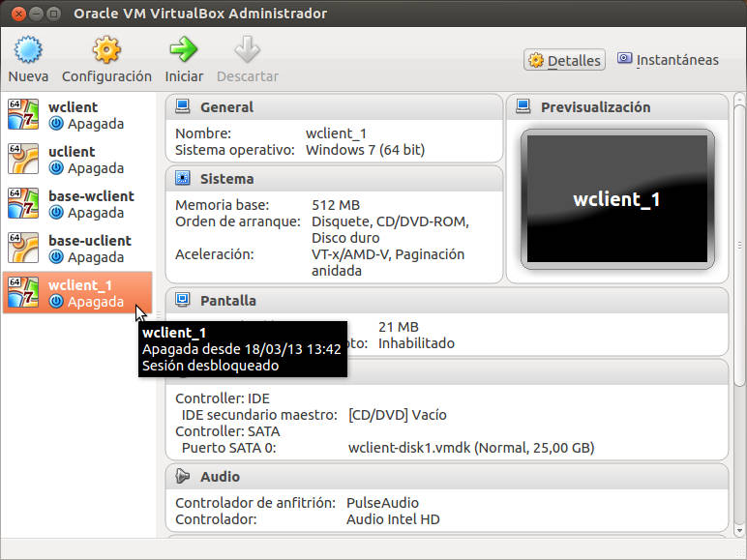Click the Descartar down-arrow icon
Screen dimensions: 747x560
(248, 49)
